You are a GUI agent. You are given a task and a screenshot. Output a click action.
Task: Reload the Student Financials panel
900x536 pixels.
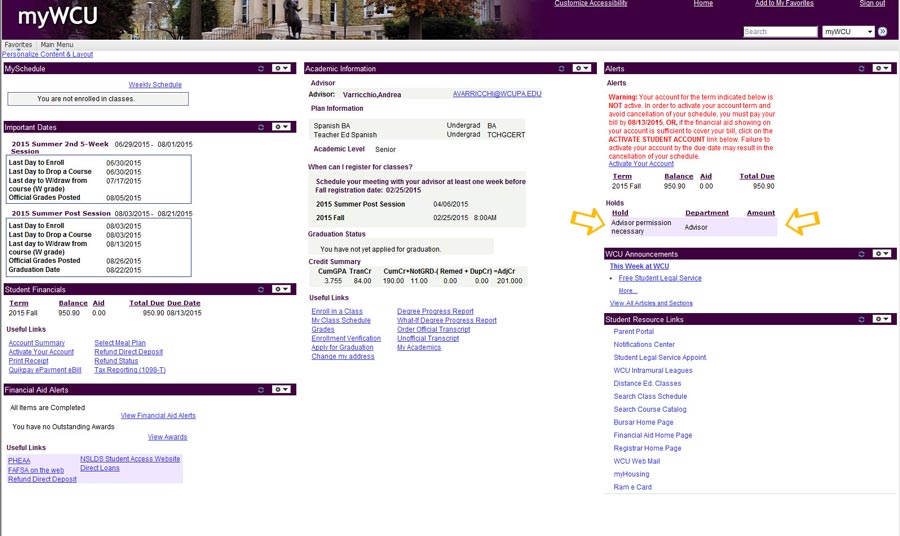pos(261,289)
